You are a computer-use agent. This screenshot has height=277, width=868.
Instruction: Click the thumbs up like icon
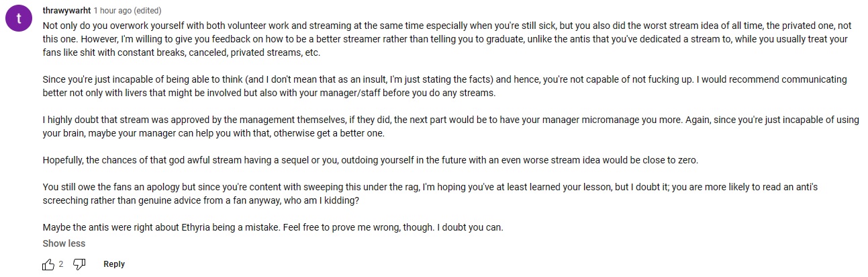point(48,264)
